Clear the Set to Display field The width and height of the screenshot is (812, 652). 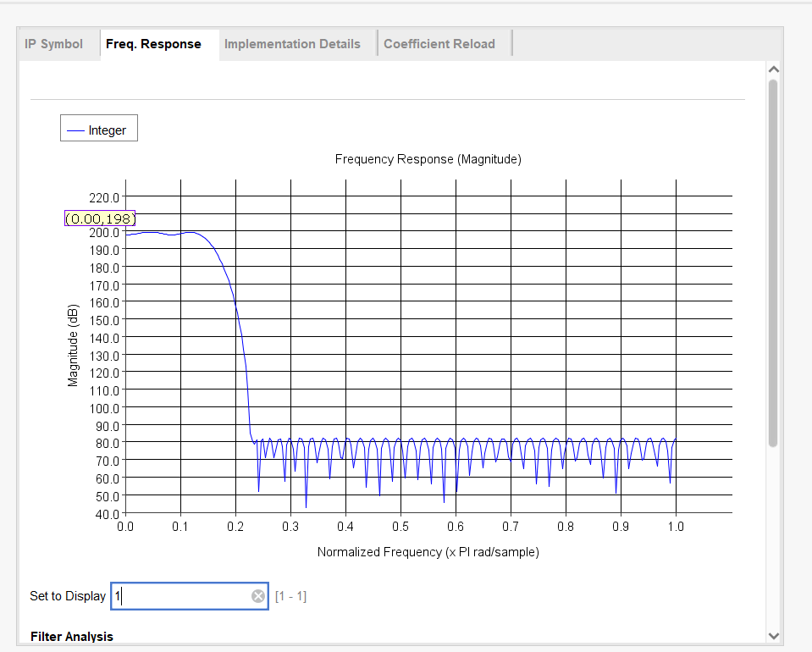point(258,596)
